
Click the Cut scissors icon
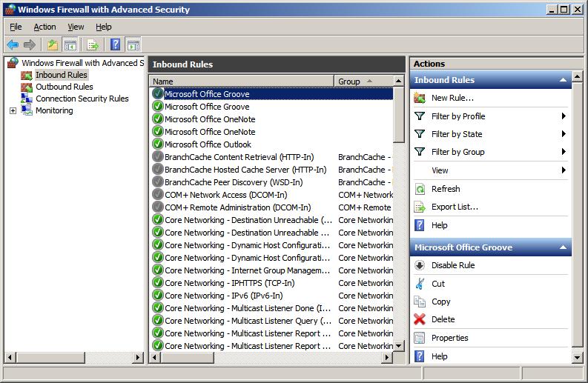pyautogui.click(x=420, y=284)
